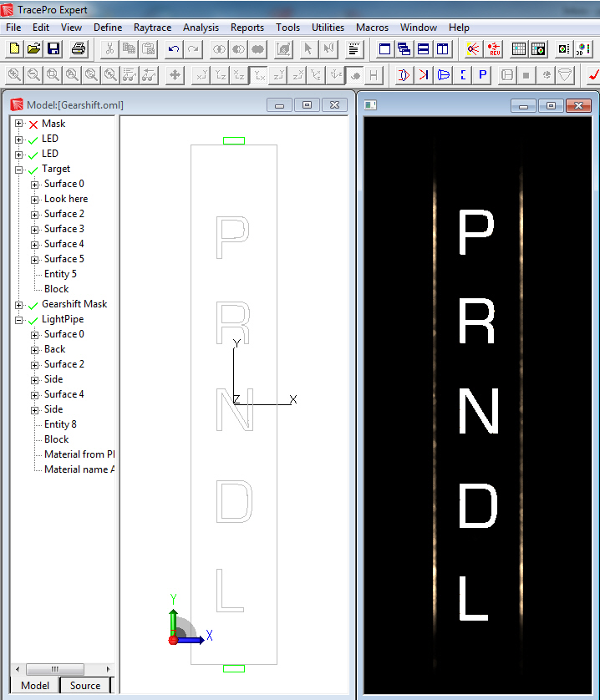The height and width of the screenshot is (700, 600).
Task: Open the Define menu
Action: pyautogui.click(x=108, y=28)
